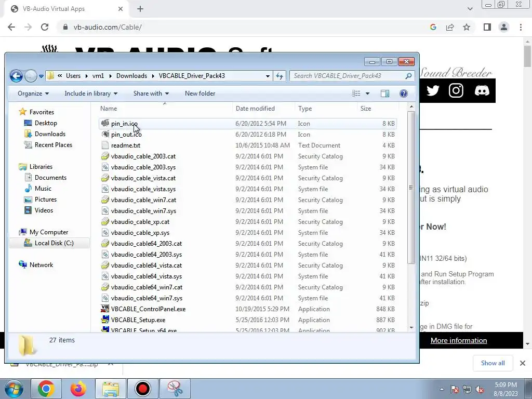The width and height of the screenshot is (532, 399).
Task: Open the Chrome three-dot menu
Action: click(x=521, y=27)
